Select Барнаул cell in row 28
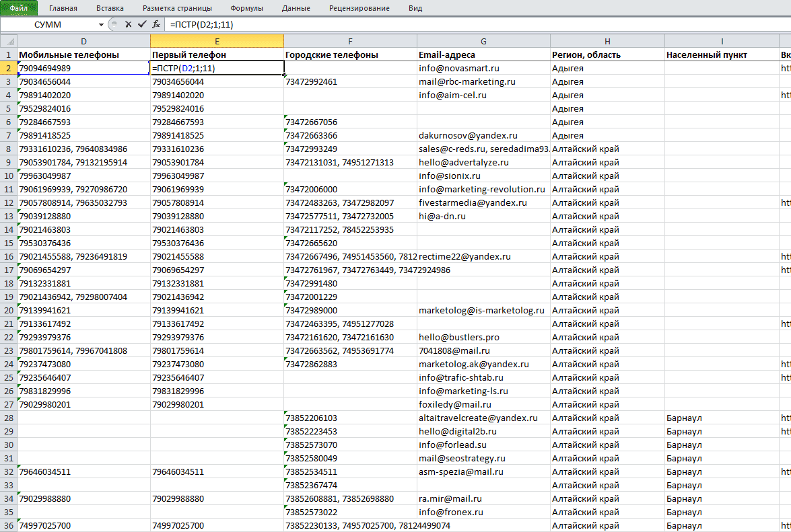Viewport: 791px width, 532px height. [x=722, y=418]
